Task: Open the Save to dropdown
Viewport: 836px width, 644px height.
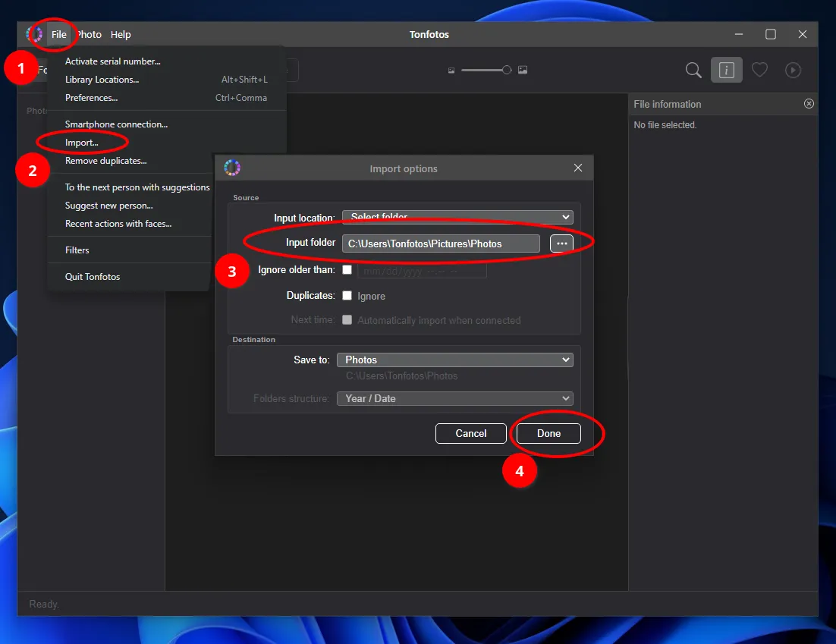Action: (454, 360)
